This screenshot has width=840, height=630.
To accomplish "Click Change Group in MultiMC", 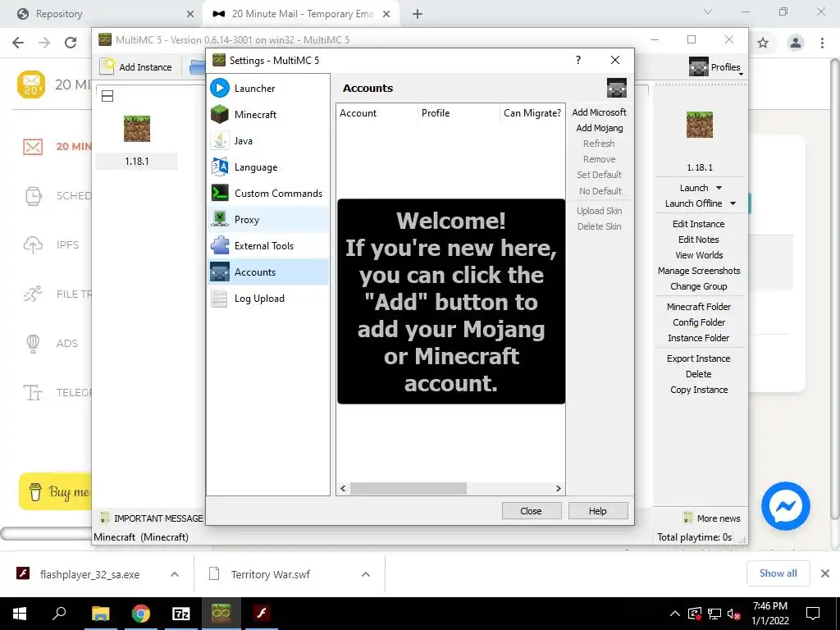I will (699, 286).
